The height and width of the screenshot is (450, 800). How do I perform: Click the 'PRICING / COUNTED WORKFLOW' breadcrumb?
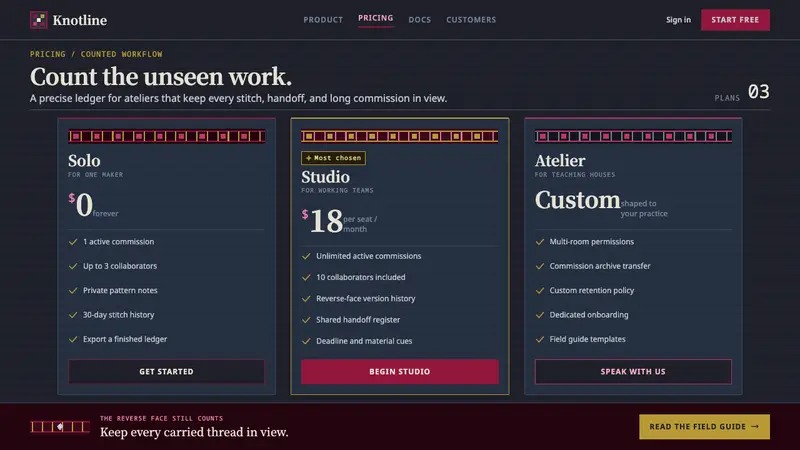96,54
